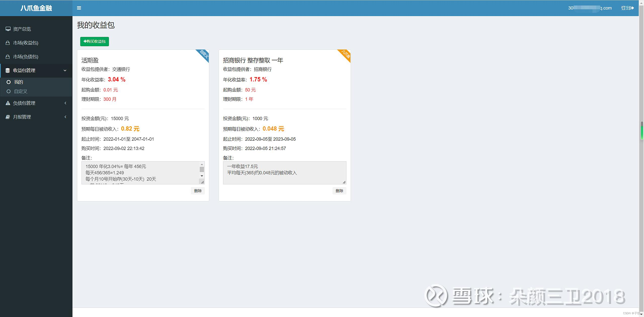Click the 登出 logout icon
The image size is (644, 317).
pos(632,8)
